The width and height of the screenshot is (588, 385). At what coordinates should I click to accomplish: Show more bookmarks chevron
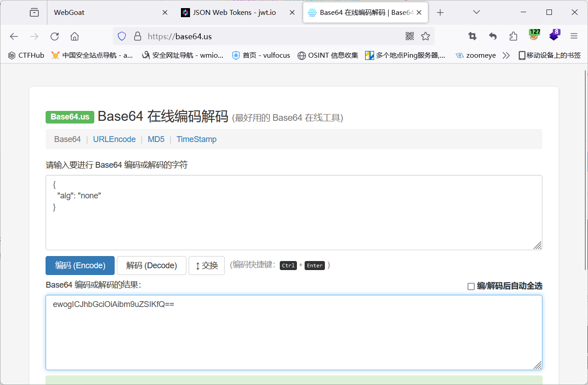tap(506, 55)
